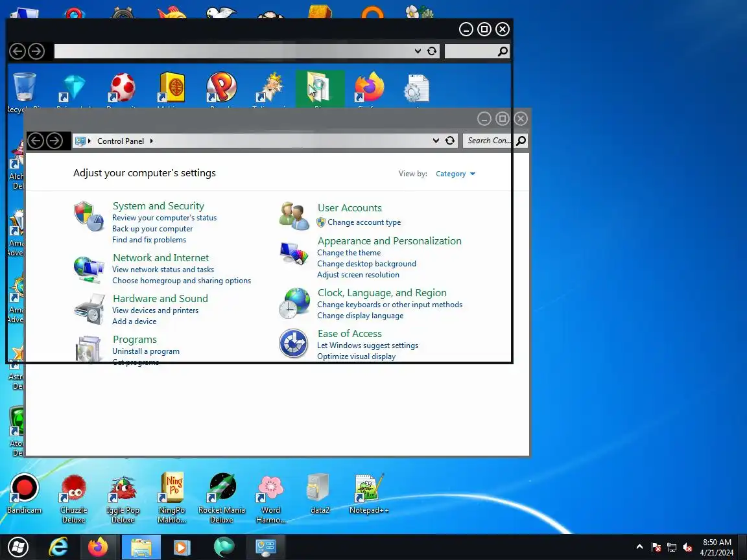This screenshot has width=747, height=560.
Task: Go back in Control Panel window
Action: tap(36, 141)
